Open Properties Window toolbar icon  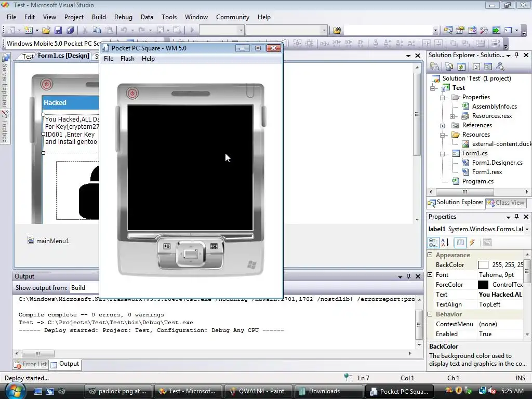pyautogui.click(x=460, y=31)
